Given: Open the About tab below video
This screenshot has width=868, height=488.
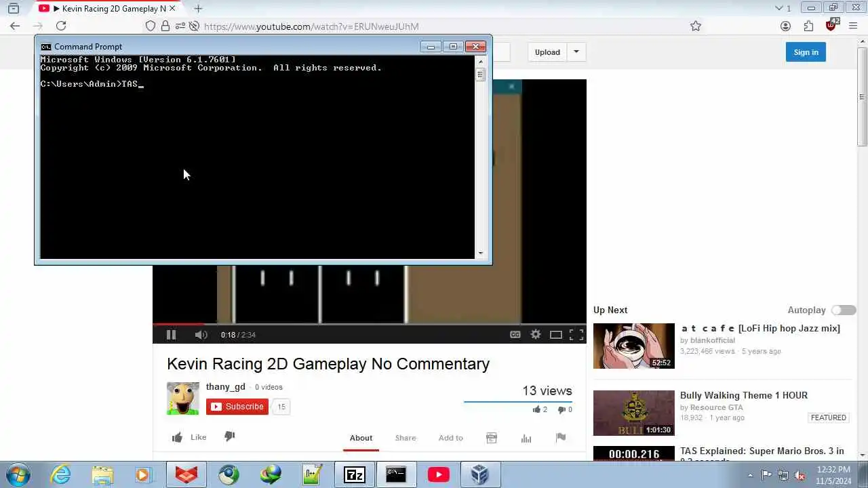Looking at the screenshot, I should (x=361, y=438).
